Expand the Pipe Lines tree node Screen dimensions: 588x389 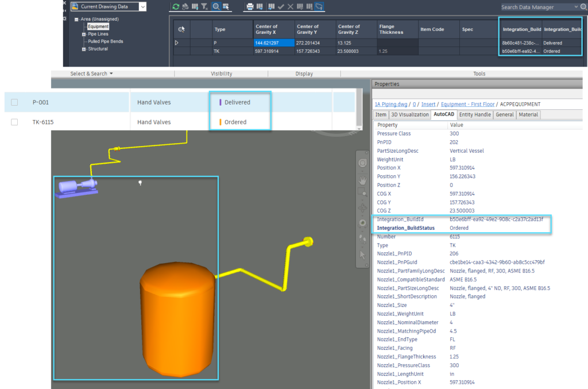[84, 34]
